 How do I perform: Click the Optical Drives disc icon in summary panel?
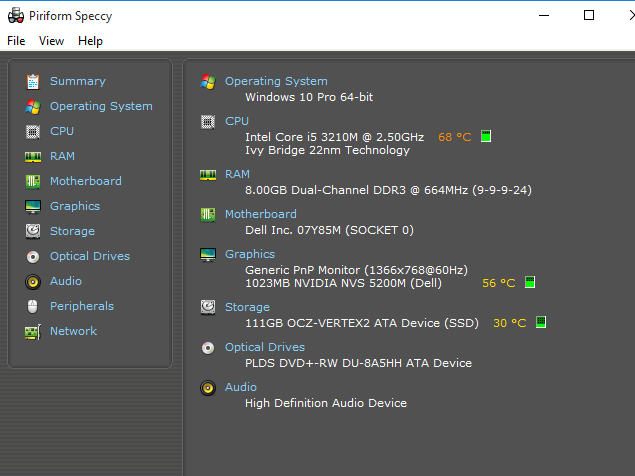coord(208,348)
